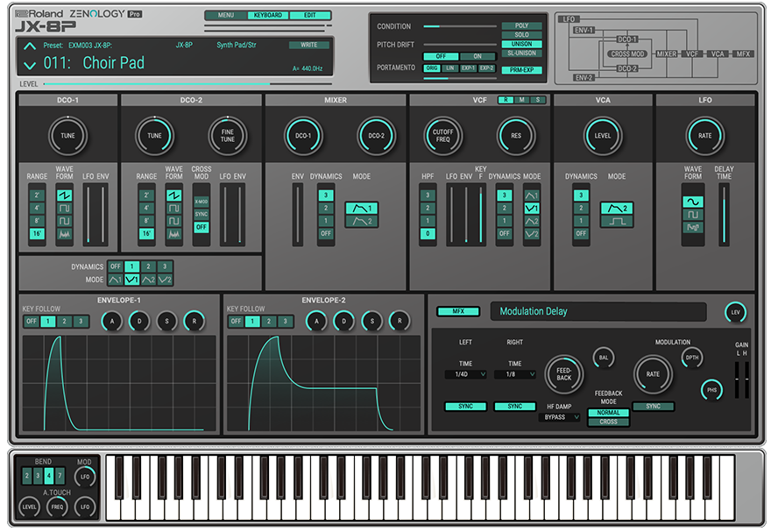Select inverted envelope 2 in DCO mode row
Image resolution: width=771 pixels, height=532 pixels.
165,280
